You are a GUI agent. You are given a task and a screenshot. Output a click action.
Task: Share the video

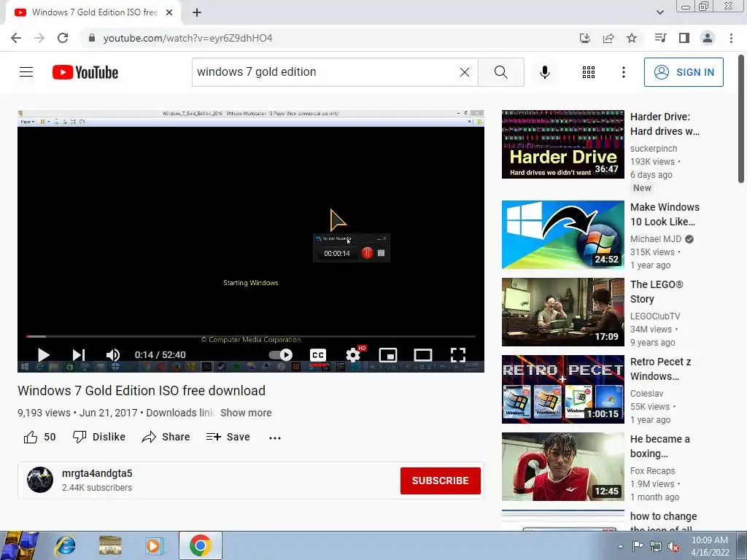(x=166, y=437)
